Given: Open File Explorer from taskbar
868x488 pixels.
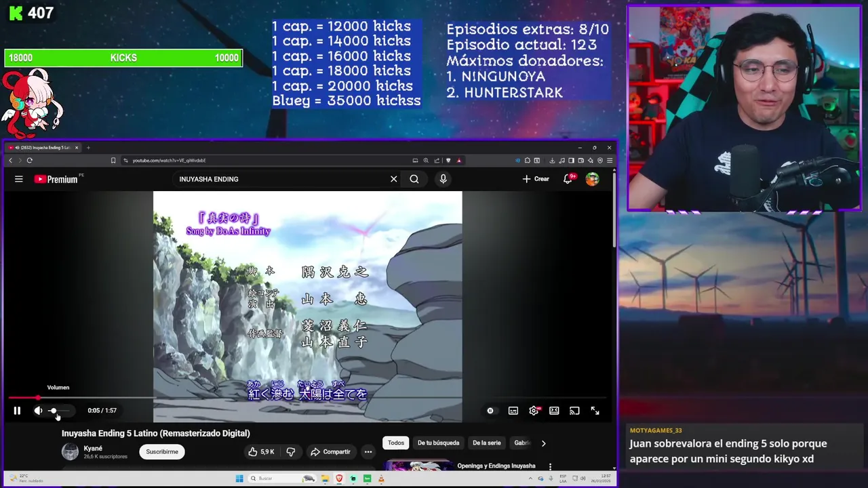Looking at the screenshot, I should coord(327,479).
